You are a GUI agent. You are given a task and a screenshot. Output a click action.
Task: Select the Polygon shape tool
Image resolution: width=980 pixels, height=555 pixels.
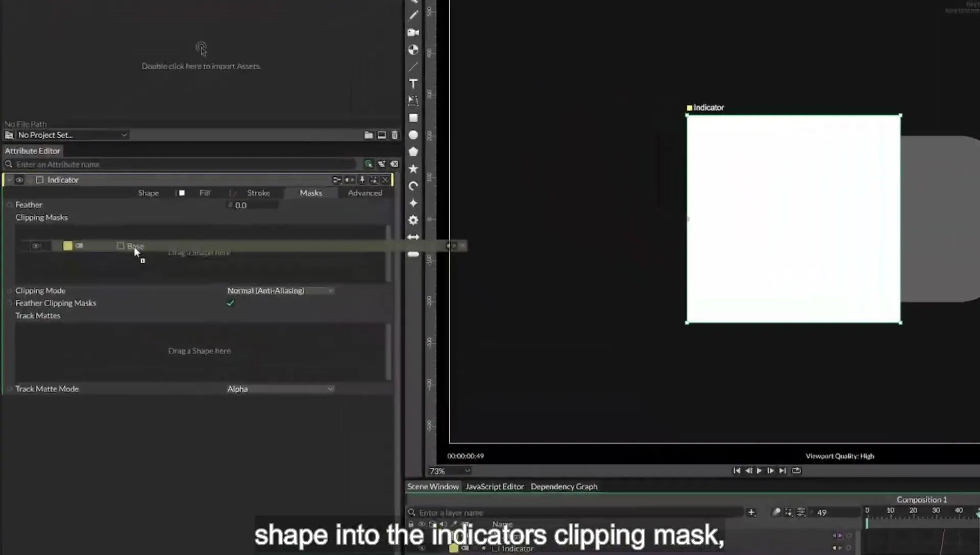(413, 152)
